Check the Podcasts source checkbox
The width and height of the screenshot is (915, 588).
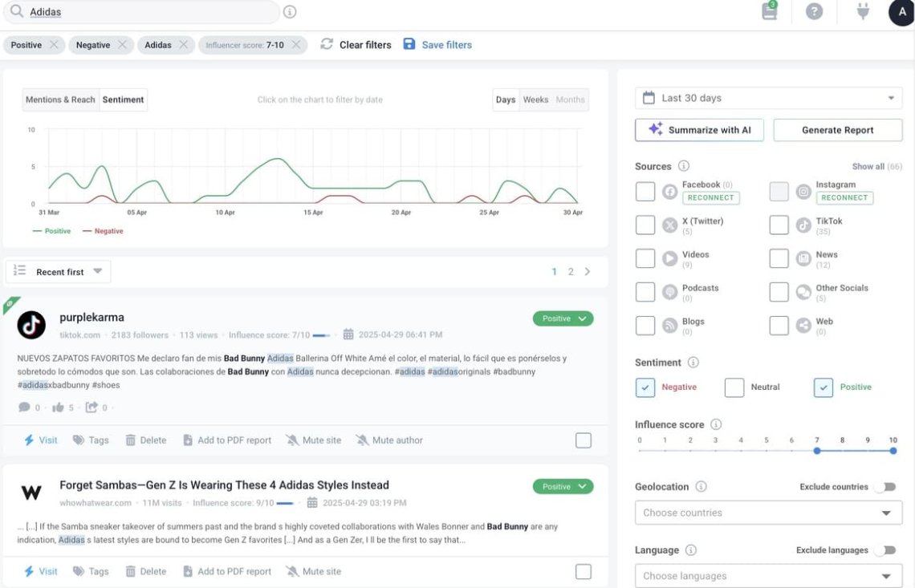coord(645,292)
